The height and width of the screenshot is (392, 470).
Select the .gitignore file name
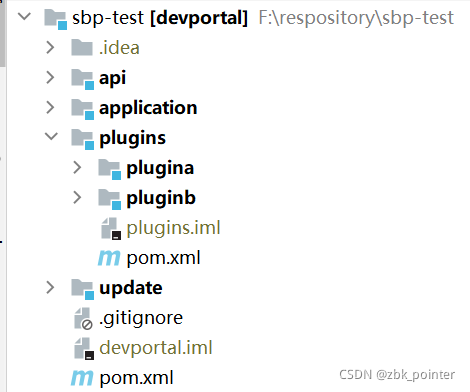point(141,319)
